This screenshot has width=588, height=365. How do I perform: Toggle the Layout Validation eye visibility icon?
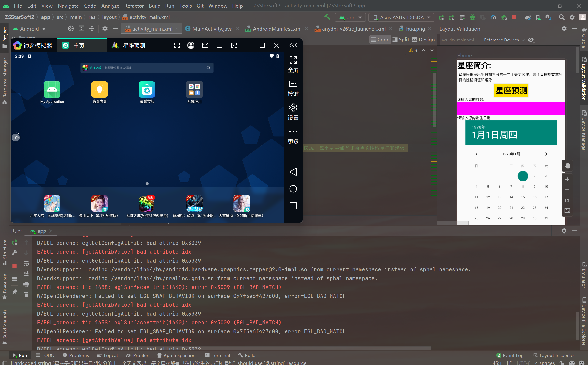(x=531, y=40)
